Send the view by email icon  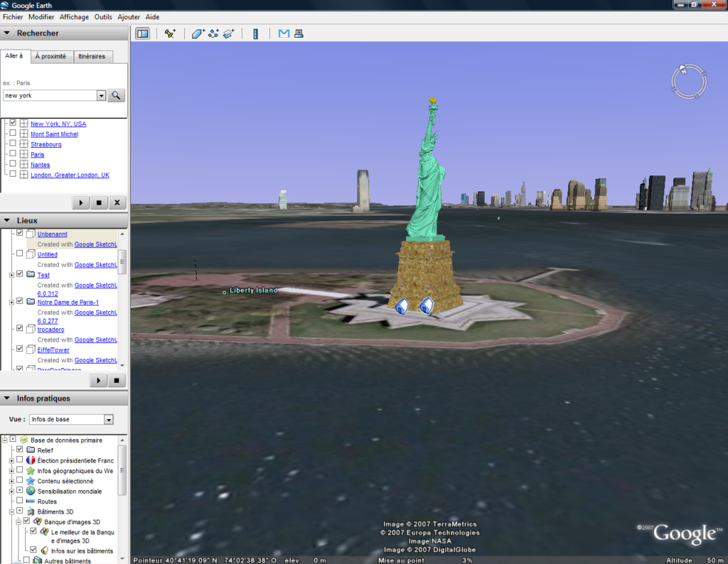pos(284,33)
